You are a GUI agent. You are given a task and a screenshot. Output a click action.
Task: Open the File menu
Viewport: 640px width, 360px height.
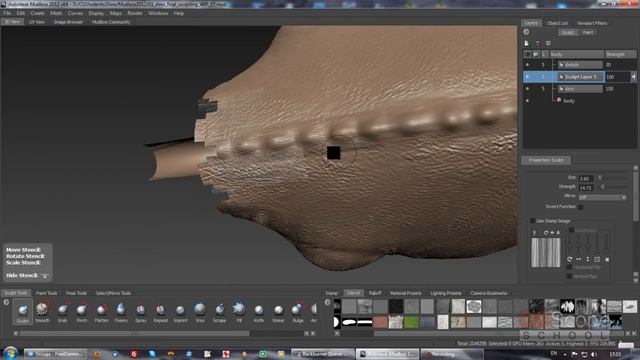7,13
